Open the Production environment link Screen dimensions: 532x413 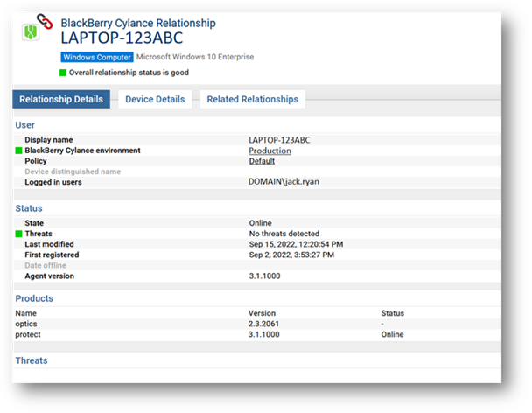click(269, 150)
